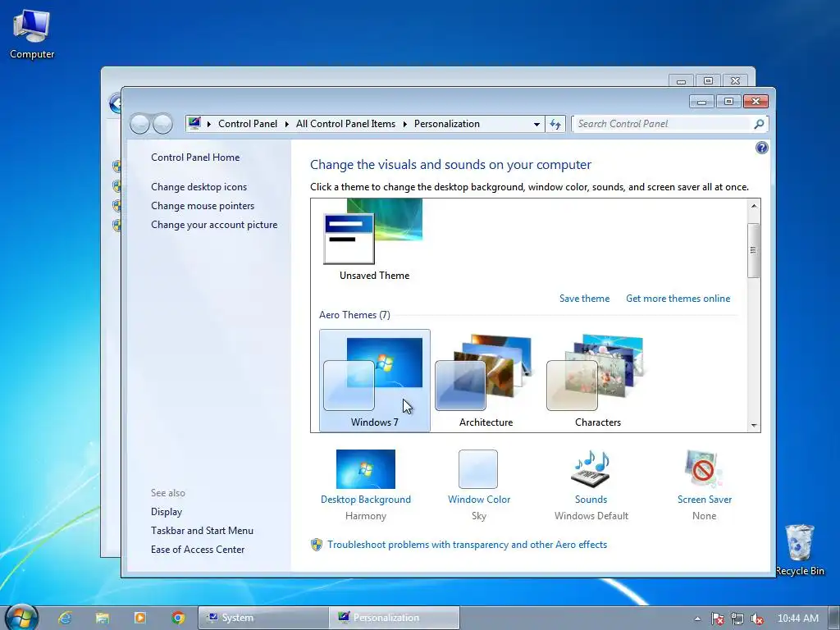Click the Window Color swatch icon
The height and width of the screenshot is (630, 840).
click(x=478, y=468)
